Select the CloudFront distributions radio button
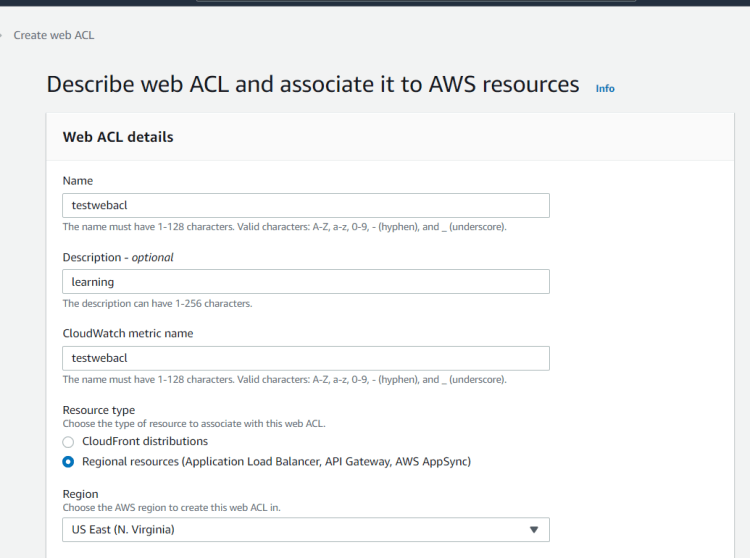 [x=68, y=442]
